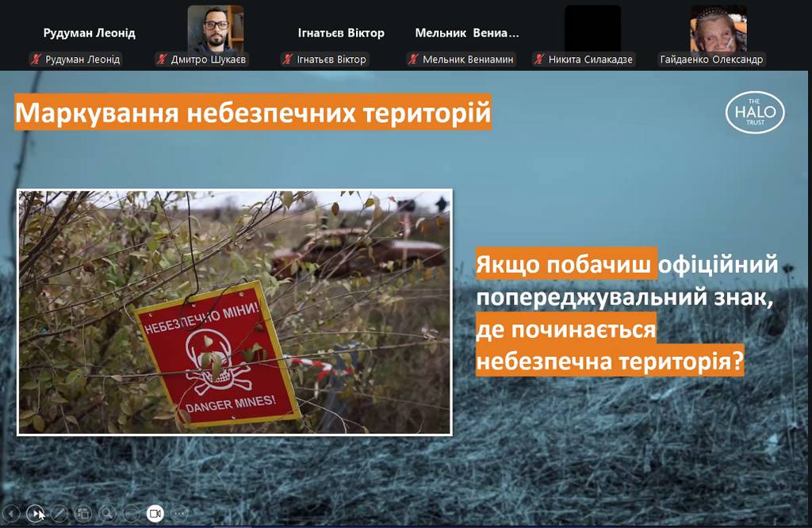Open more slideshow options ellipsis
The width and height of the screenshot is (812, 528).
179,514
